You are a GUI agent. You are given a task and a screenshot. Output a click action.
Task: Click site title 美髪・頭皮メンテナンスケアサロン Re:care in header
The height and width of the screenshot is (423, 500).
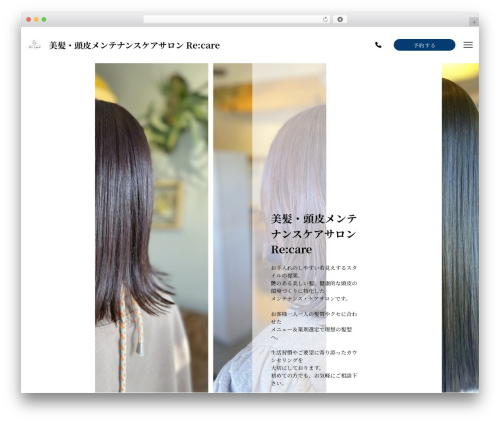coord(134,45)
